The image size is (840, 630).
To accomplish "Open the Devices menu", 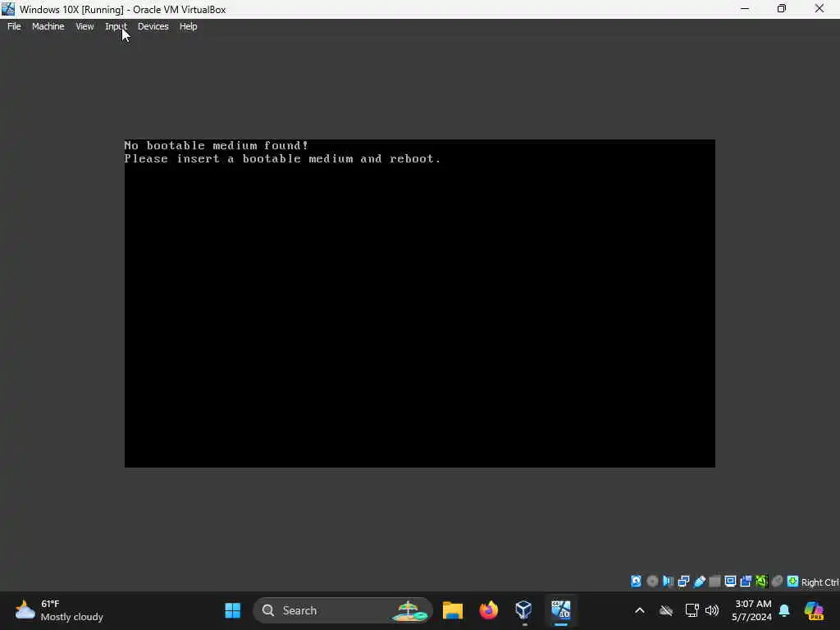I will (153, 26).
